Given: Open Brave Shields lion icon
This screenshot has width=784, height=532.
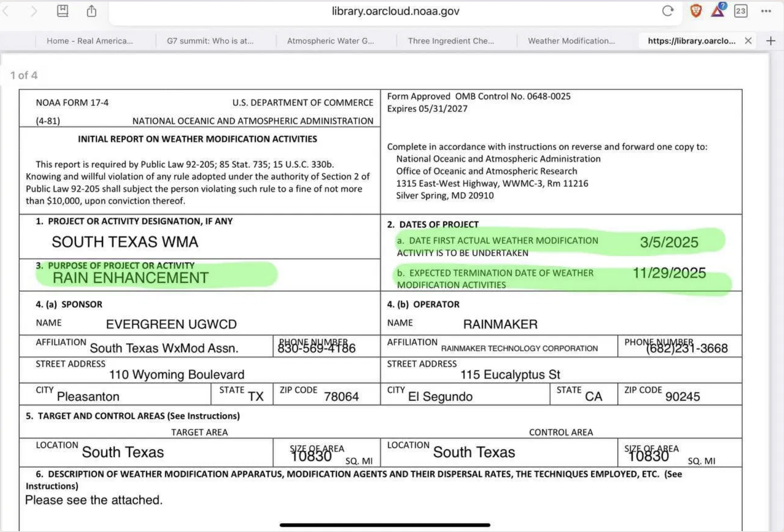Looking at the screenshot, I should click(x=696, y=11).
